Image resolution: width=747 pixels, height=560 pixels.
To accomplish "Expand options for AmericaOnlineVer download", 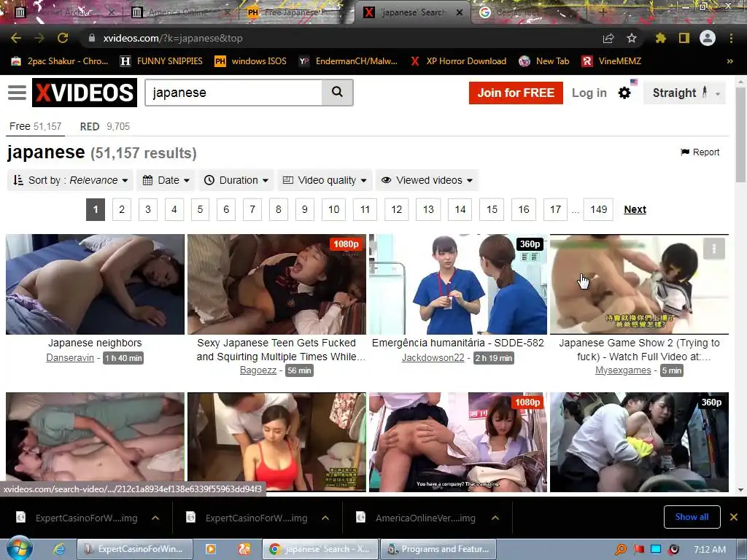I will pos(495,518).
